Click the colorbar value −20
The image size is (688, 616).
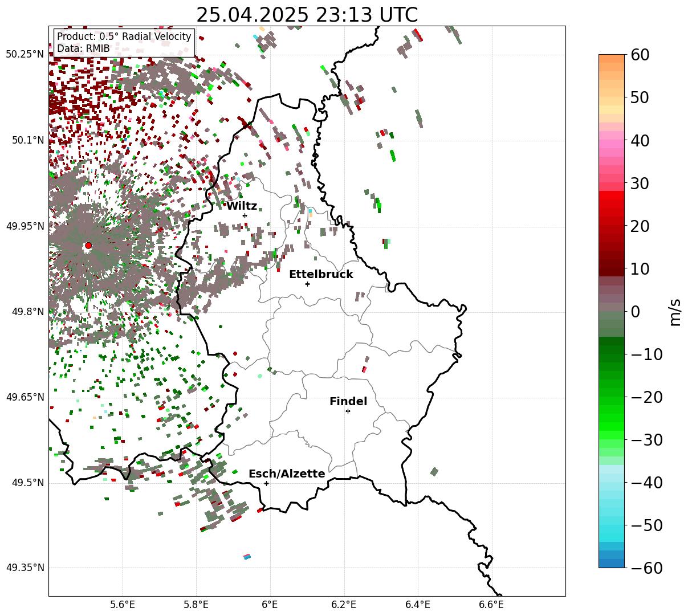[647, 397]
